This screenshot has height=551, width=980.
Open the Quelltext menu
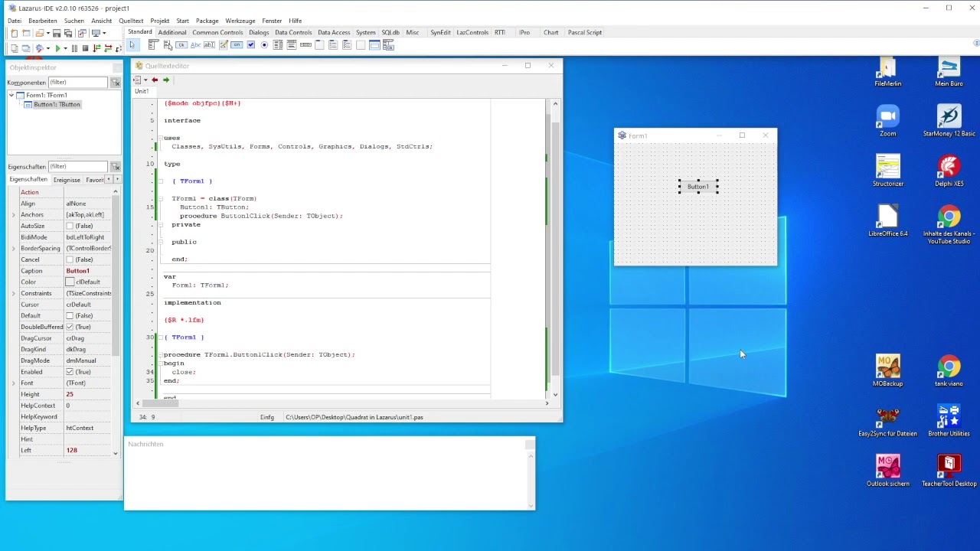pos(131,21)
